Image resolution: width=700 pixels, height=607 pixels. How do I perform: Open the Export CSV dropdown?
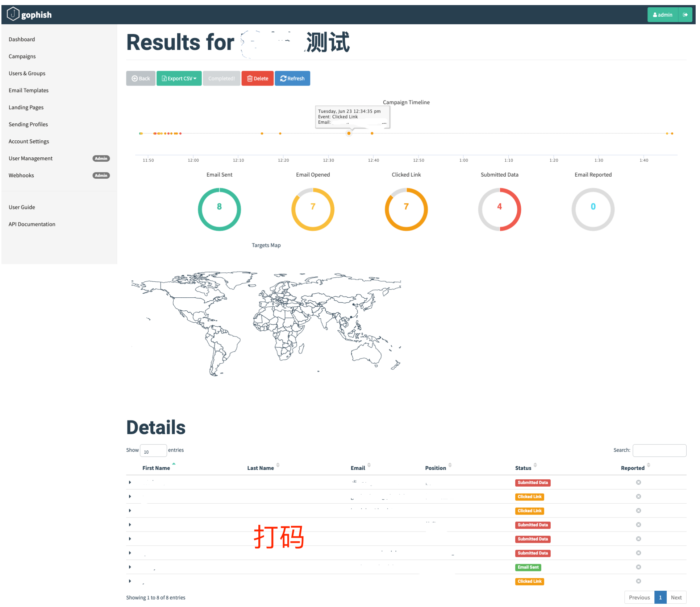179,78
